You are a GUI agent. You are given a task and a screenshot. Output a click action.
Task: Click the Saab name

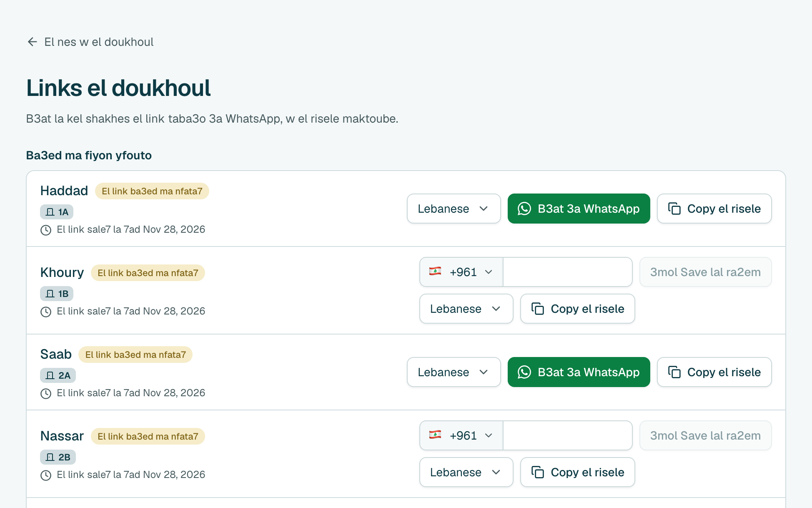[x=56, y=354]
